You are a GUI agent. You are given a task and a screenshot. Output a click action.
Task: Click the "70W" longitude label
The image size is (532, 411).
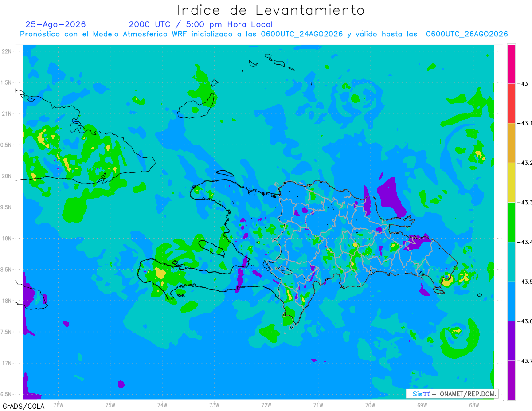pyautogui.click(x=370, y=405)
